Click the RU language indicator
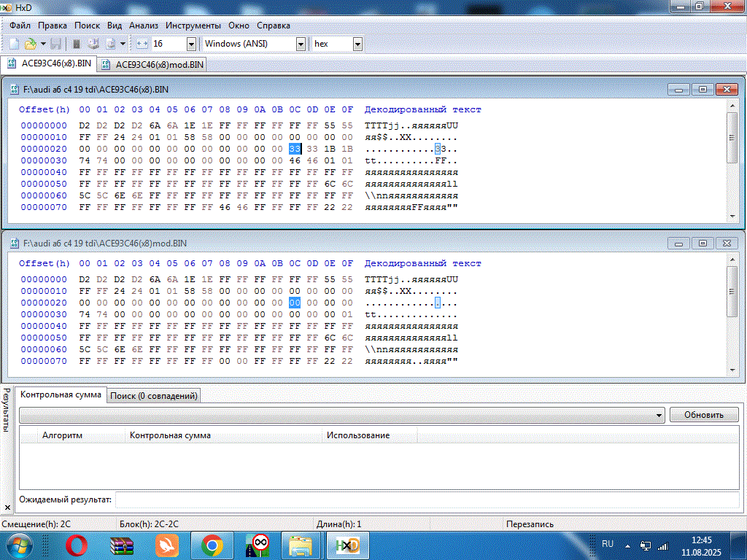The image size is (747, 560). click(608, 544)
